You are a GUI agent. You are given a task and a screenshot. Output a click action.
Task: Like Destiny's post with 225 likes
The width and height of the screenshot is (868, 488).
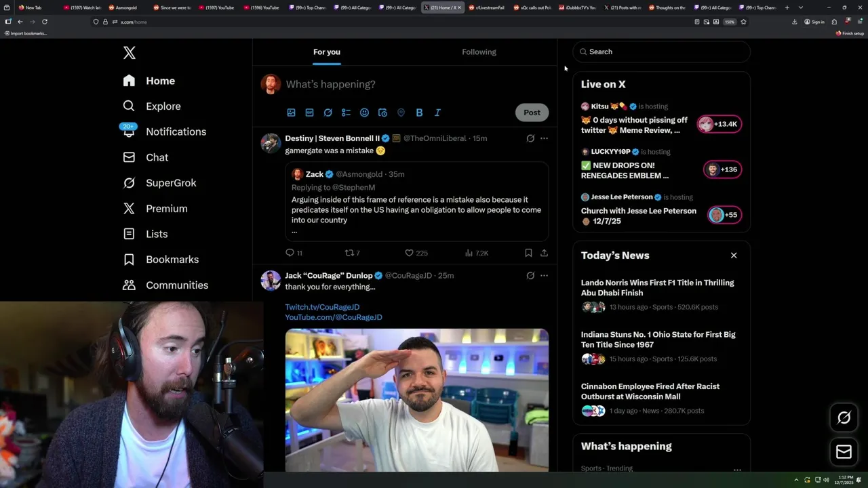point(416,253)
